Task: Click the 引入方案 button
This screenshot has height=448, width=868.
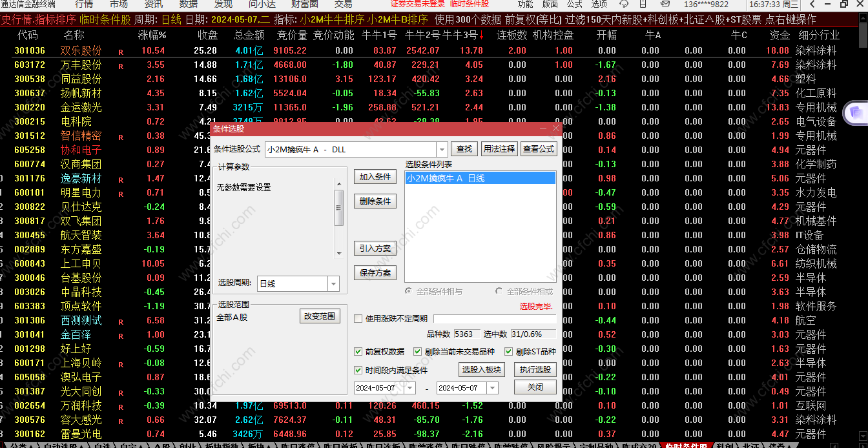Action: [x=375, y=249]
